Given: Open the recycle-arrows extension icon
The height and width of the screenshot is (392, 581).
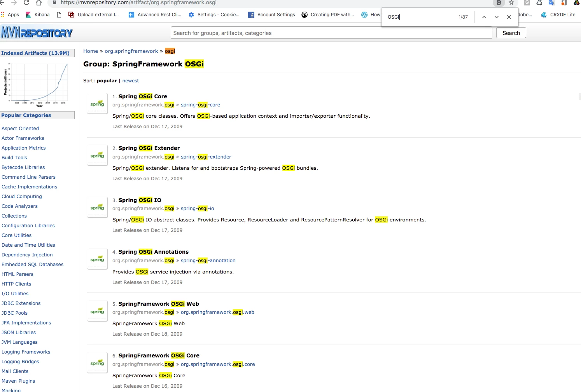Looking at the screenshot, I should click(x=539, y=2).
